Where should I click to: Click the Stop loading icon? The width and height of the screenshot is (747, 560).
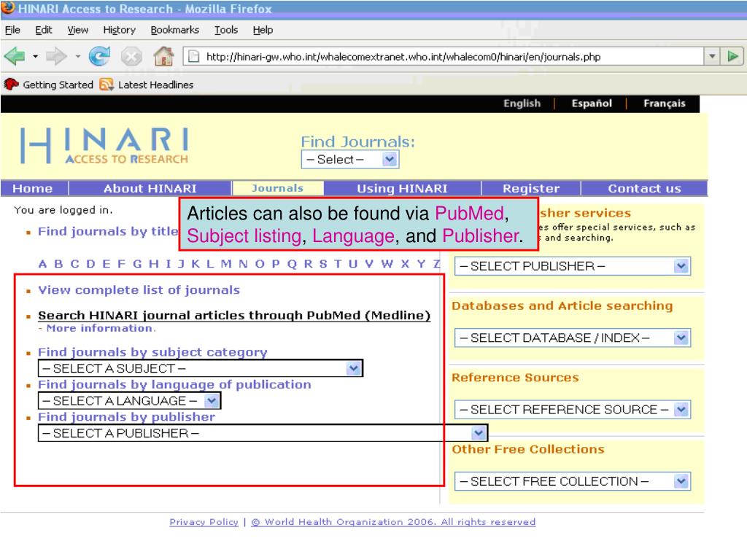pos(131,57)
